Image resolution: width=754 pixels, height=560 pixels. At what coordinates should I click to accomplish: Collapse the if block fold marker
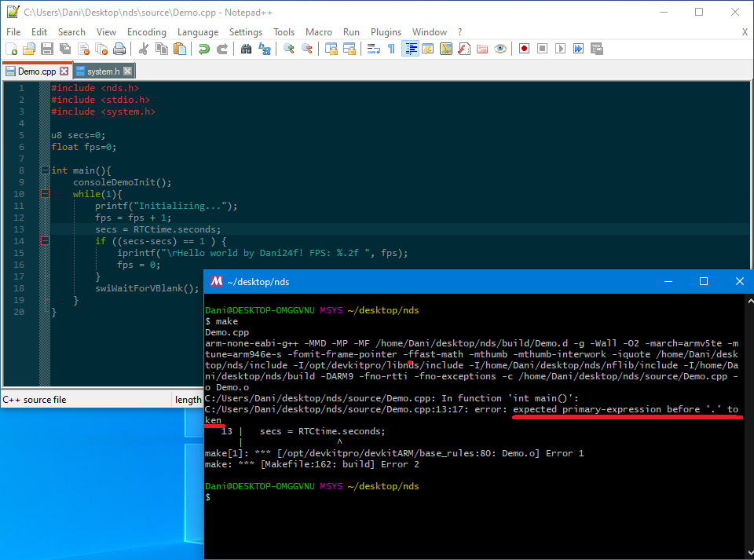tap(45, 241)
